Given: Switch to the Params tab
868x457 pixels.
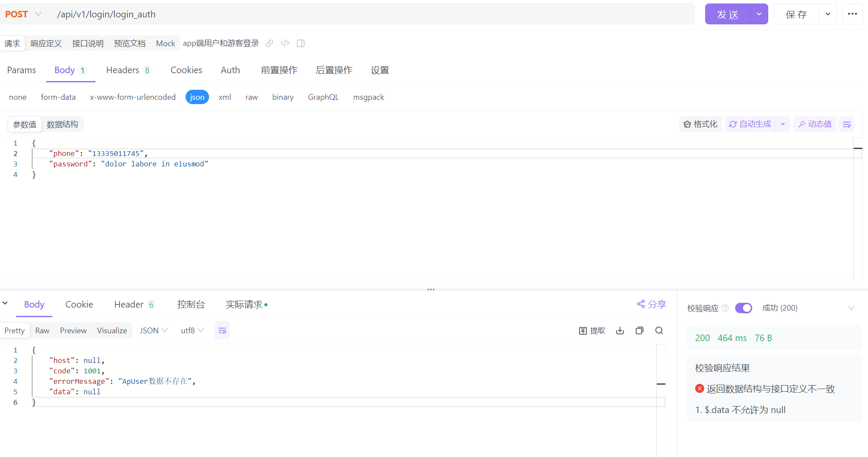Looking at the screenshot, I should (21, 70).
